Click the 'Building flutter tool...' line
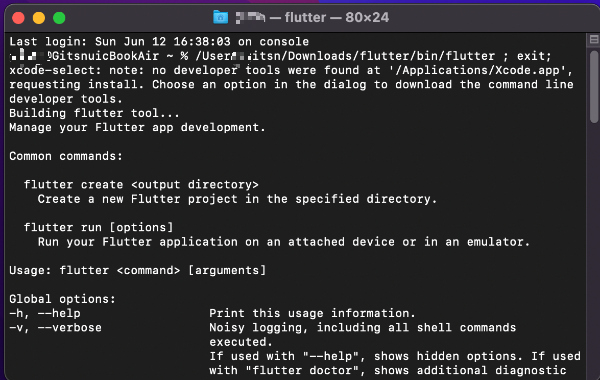Image resolution: width=600 pixels, height=380 pixels. [94, 113]
